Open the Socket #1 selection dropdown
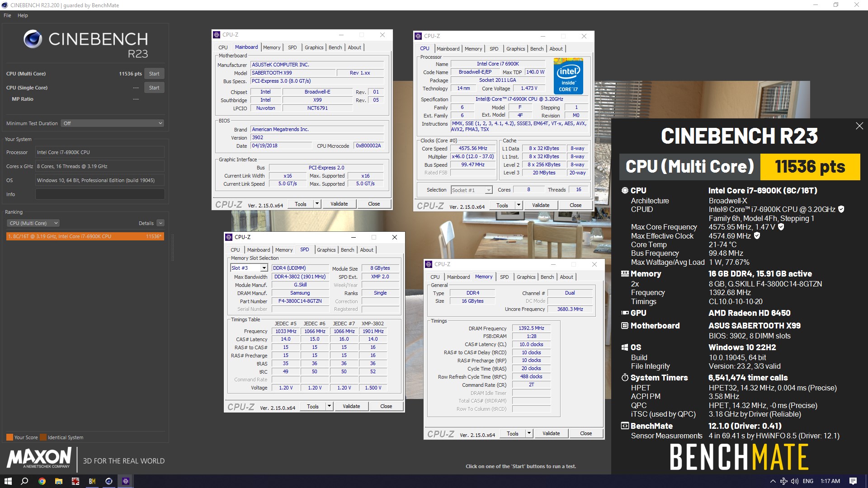 (x=472, y=190)
